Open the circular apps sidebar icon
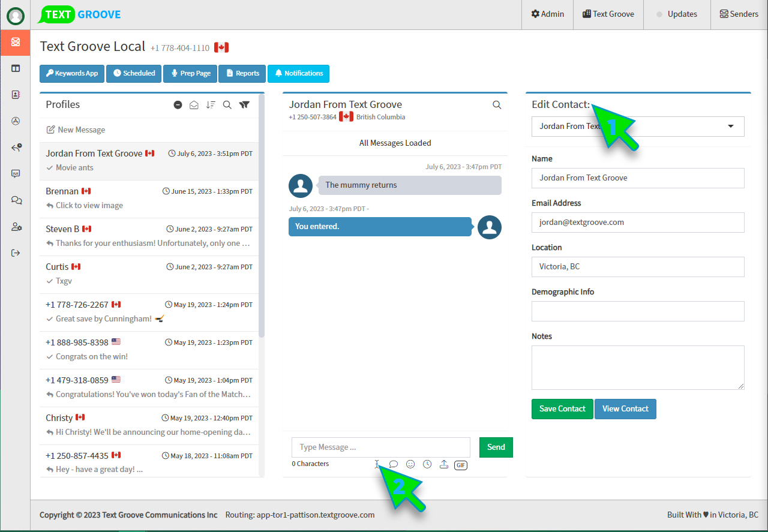Viewport: 768px width, 532px height. [x=16, y=121]
